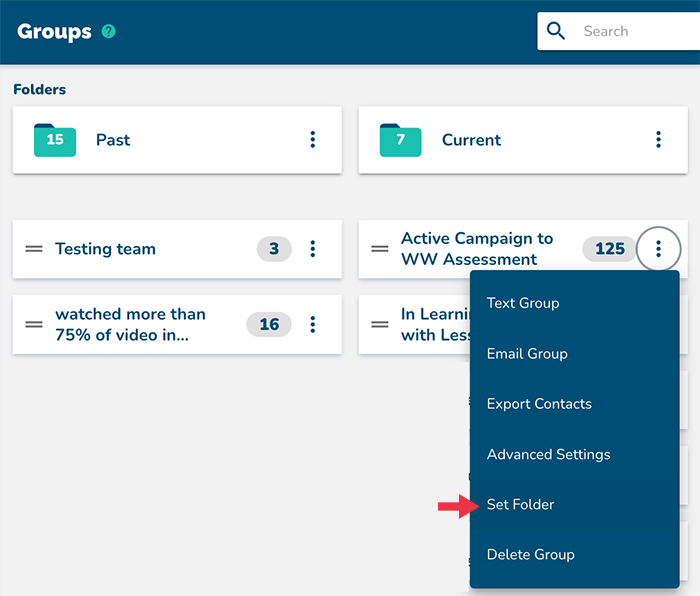Choose Set Folder in context menu
This screenshot has width=700, height=596.
point(520,504)
